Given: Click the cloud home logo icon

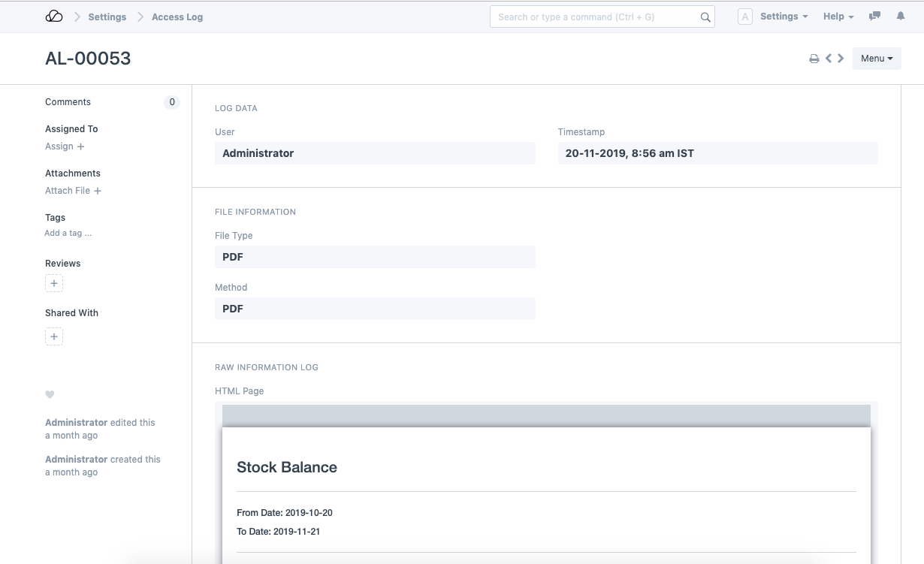Looking at the screenshot, I should tap(54, 17).
